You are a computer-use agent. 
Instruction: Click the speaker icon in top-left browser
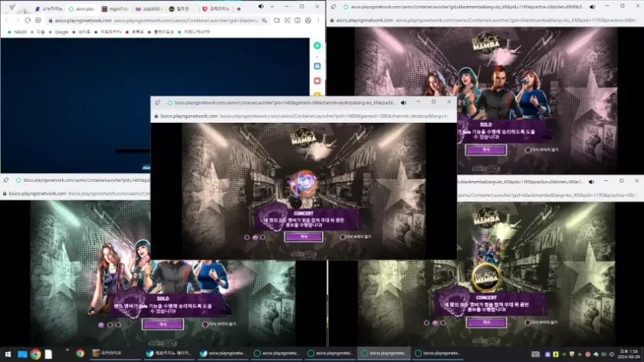[x=261, y=7]
